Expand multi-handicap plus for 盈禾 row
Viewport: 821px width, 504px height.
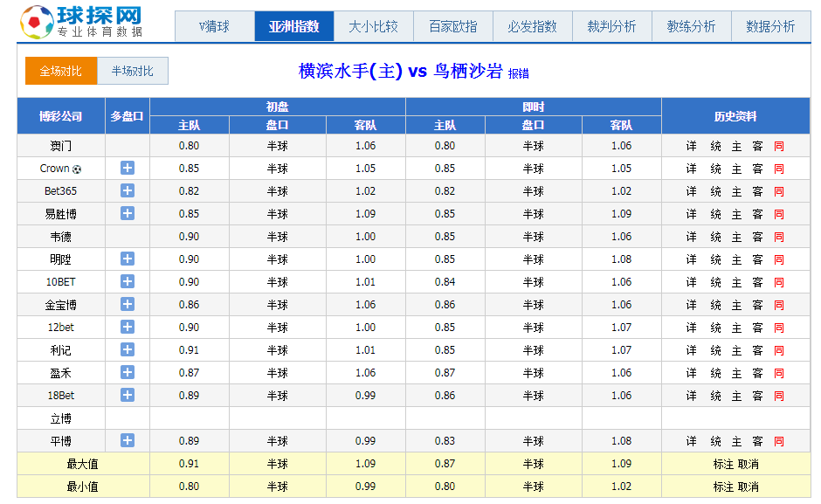[x=128, y=372]
